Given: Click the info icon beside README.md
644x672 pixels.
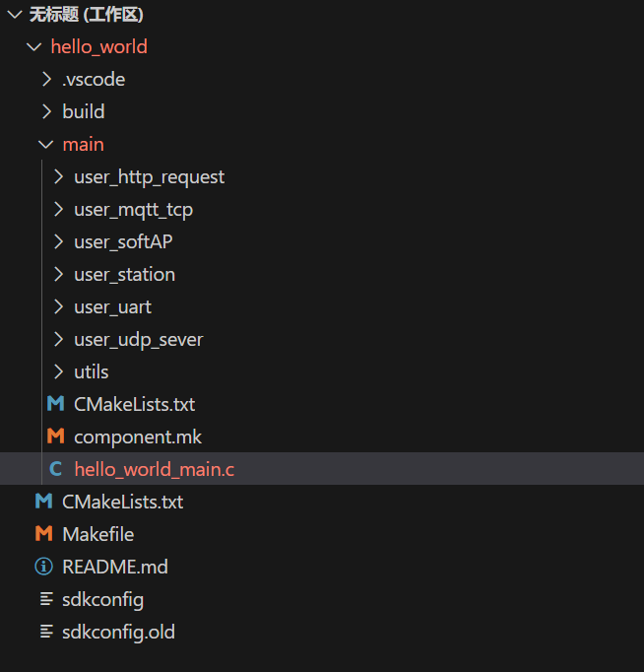Looking at the screenshot, I should tap(43, 567).
